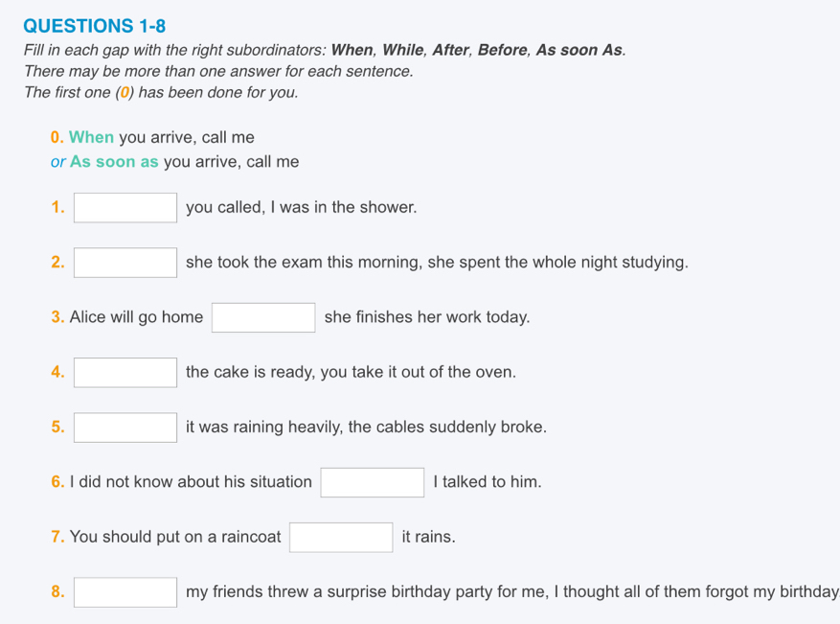This screenshot has width=840, height=624.
Task: Click the blue italic 'or' word
Action: click(57, 162)
